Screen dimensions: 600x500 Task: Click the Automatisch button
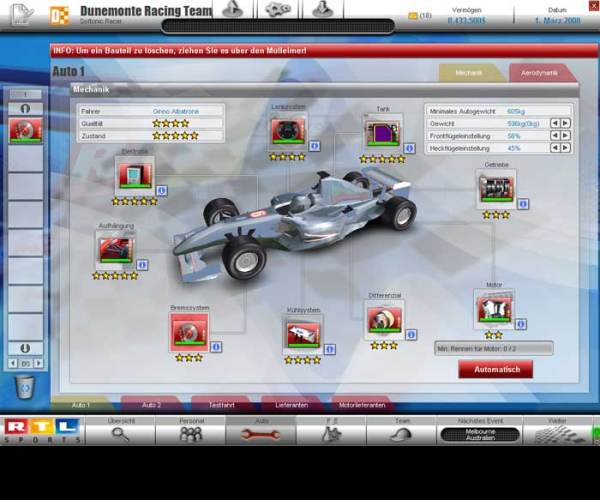(496, 369)
